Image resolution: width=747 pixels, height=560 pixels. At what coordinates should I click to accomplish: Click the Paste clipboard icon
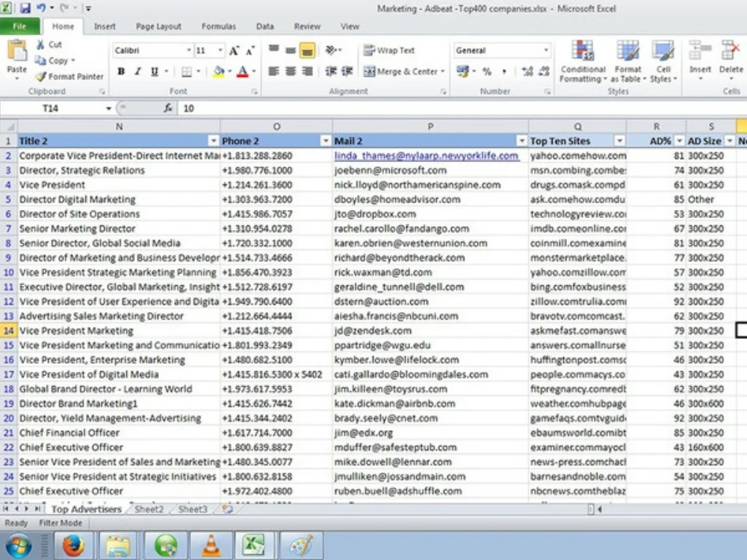[x=17, y=51]
